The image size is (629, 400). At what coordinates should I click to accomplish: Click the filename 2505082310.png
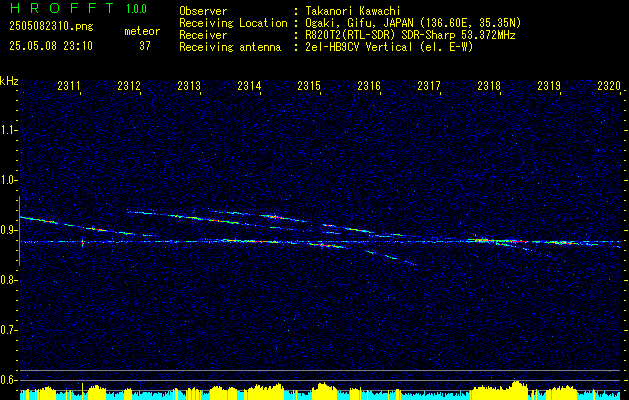[51, 26]
